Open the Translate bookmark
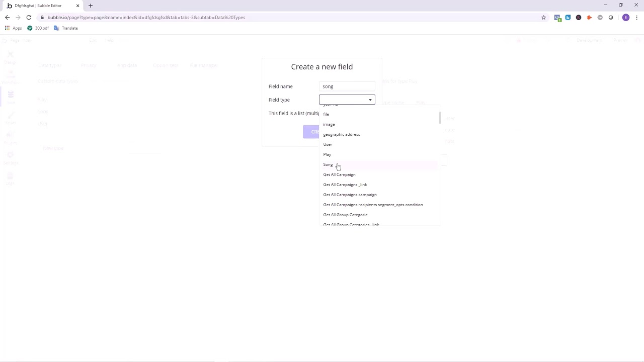The image size is (644, 362). pyautogui.click(x=66, y=28)
